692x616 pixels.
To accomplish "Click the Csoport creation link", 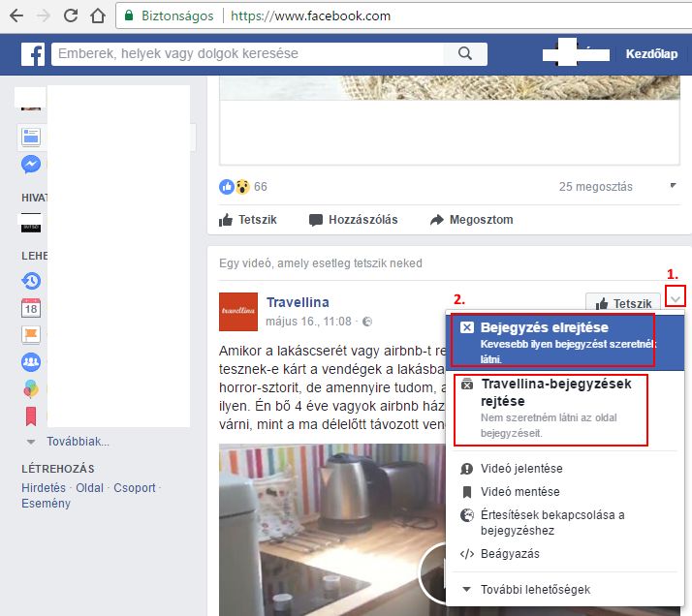I will coord(135,488).
